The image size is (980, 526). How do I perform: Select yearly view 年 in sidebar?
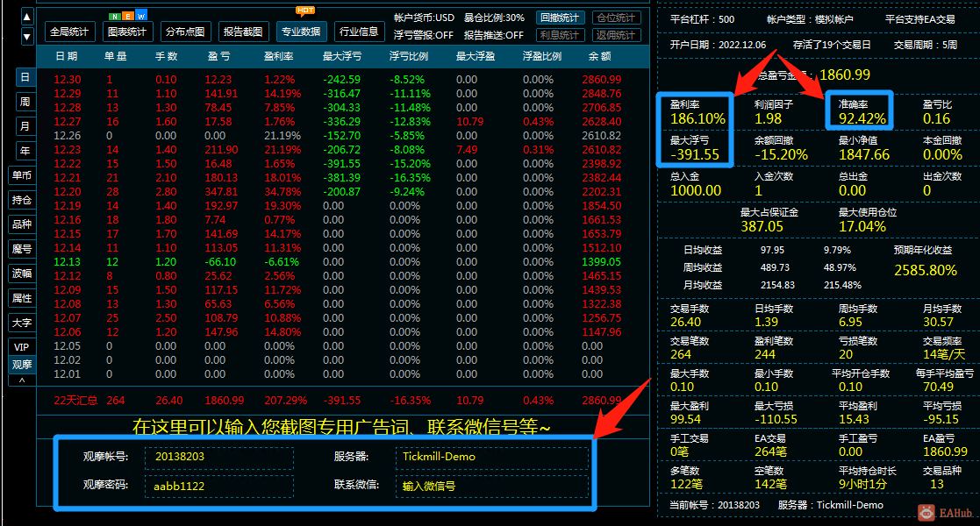tap(25, 151)
